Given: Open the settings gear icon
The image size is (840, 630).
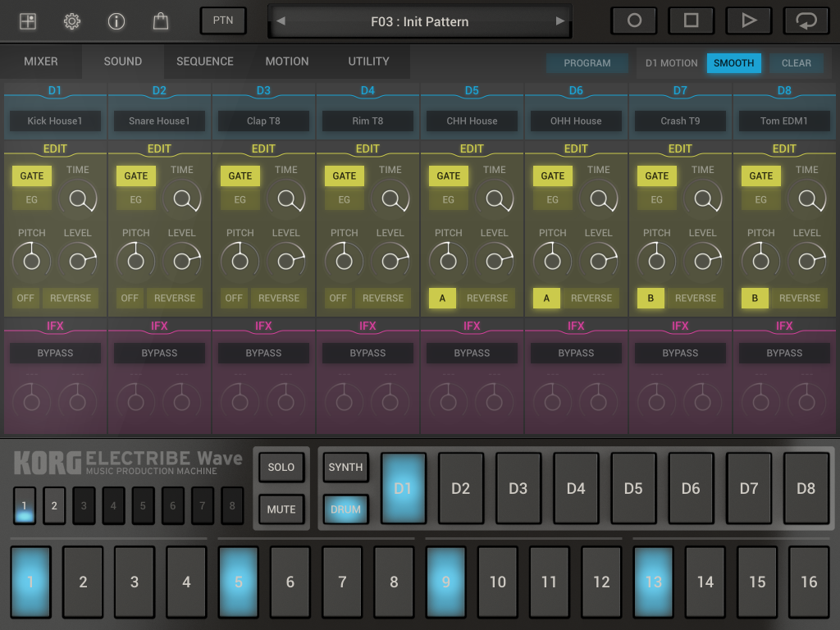Looking at the screenshot, I should click(x=72, y=21).
